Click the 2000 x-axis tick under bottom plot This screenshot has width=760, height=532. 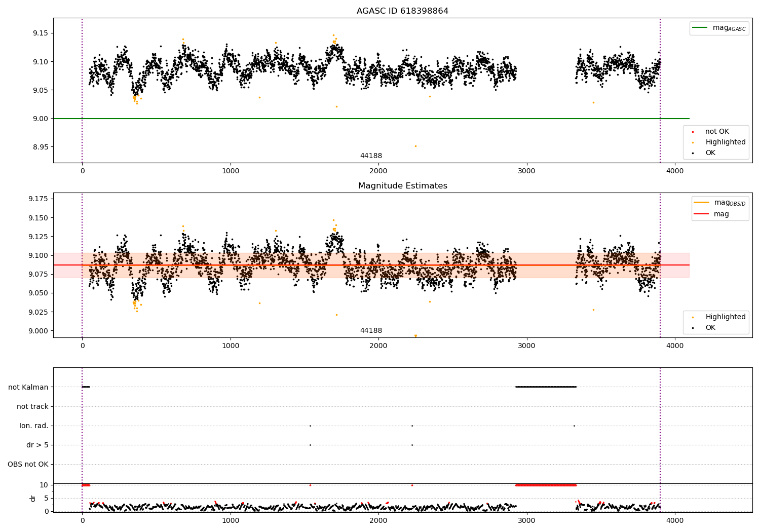click(378, 521)
